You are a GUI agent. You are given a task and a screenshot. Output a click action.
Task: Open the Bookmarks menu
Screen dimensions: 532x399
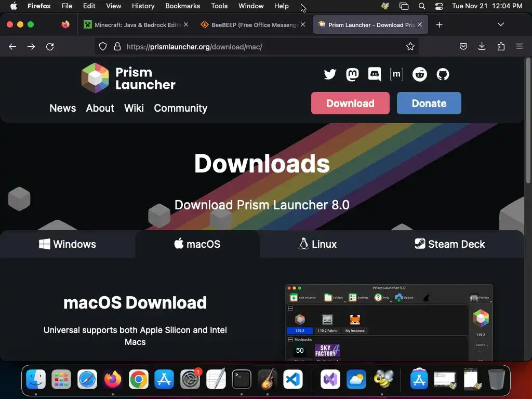(x=182, y=6)
